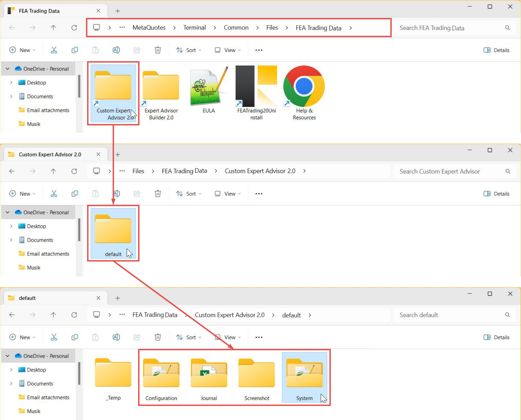Toggle Details pane in FEA Trading Data window
The width and height of the screenshot is (521, 420).
click(x=496, y=50)
